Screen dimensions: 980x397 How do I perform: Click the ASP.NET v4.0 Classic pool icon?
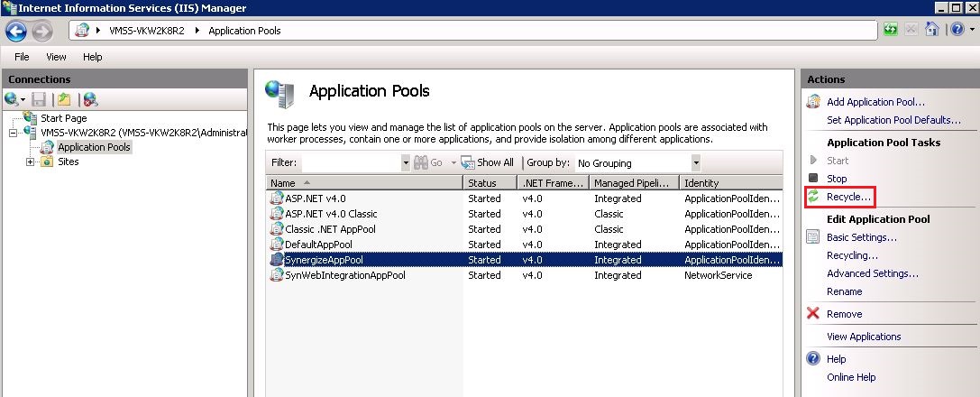pos(276,214)
